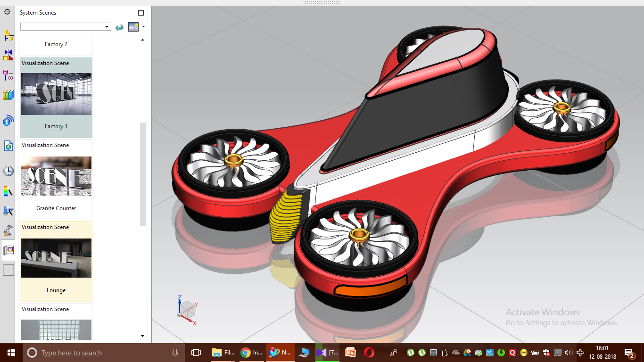Open the Constraint Navigator resource tab

point(8,55)
